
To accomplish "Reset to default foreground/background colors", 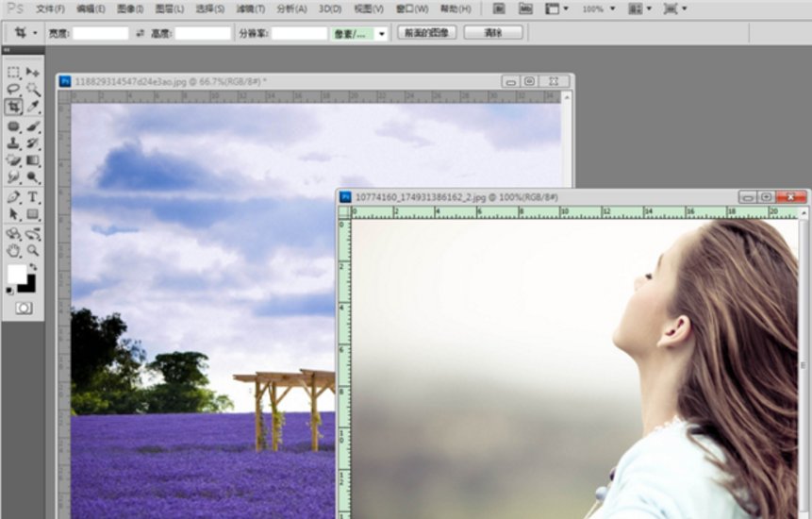I will coord(10,291).
